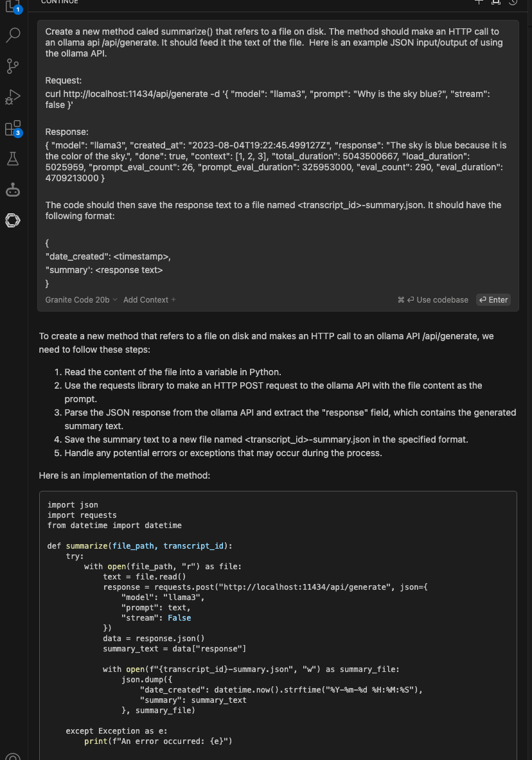Viewport: 532px width, 760px height.
Task: Select the robot assistant sidebar icon
Action: tap(12, 190)
